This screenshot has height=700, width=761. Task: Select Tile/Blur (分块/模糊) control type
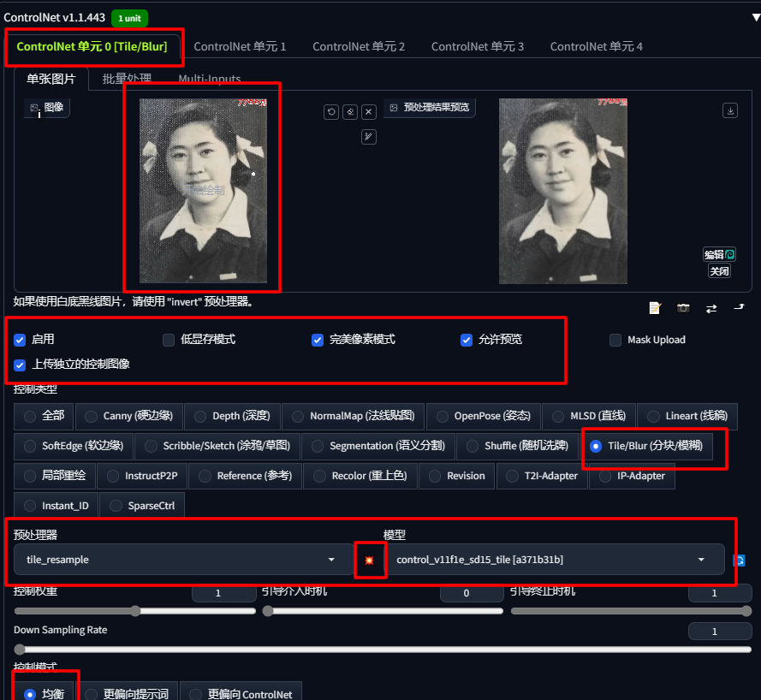point(646,447)
